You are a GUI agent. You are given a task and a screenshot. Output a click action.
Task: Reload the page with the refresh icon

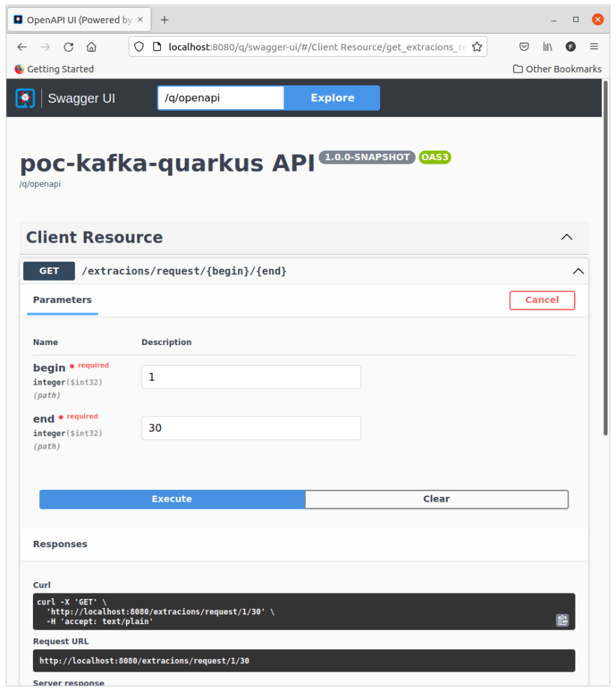(x=69, y=47)
